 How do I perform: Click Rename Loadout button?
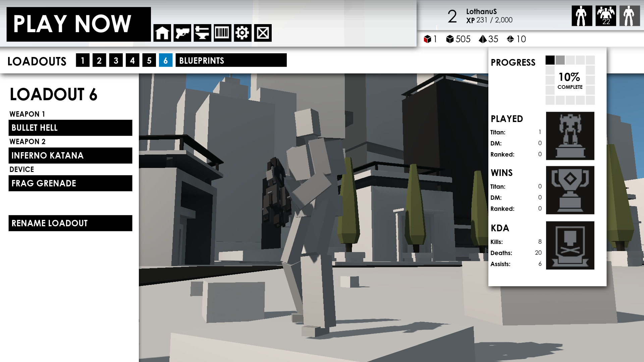pyautogui.click(x=70, y=223)
